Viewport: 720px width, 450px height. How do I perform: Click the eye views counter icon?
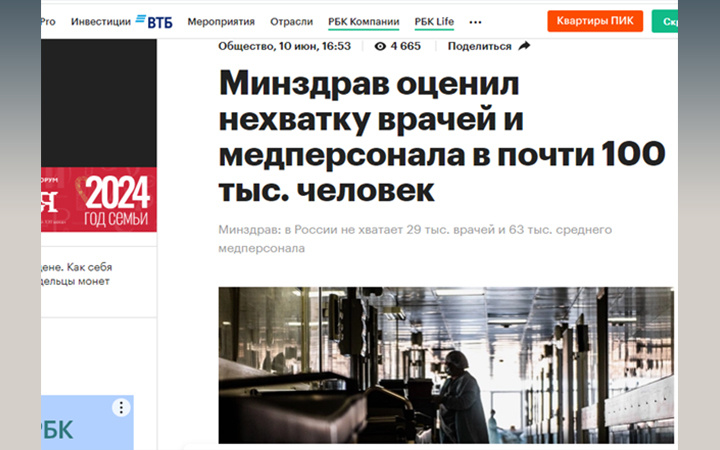tap(380, 46)
